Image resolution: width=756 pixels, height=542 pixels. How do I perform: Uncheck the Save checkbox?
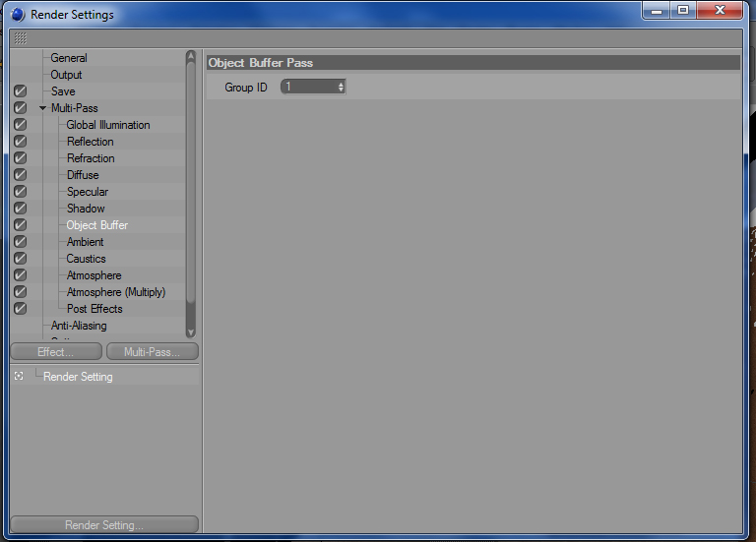(x=21, y=91)
